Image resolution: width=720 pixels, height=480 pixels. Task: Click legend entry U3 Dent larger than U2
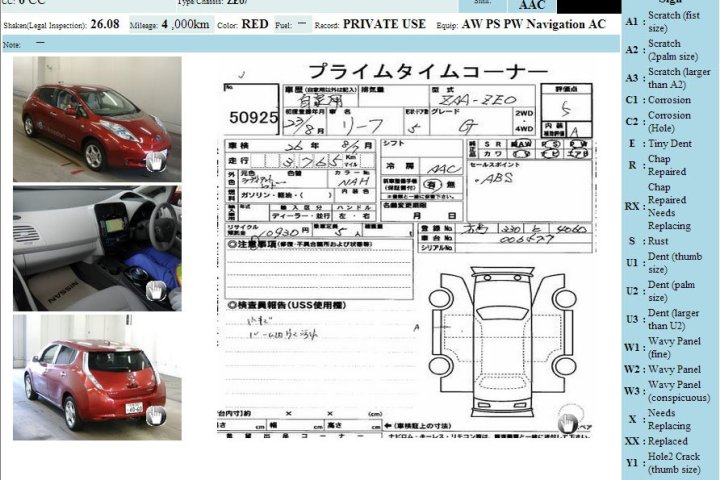[662, 319]
